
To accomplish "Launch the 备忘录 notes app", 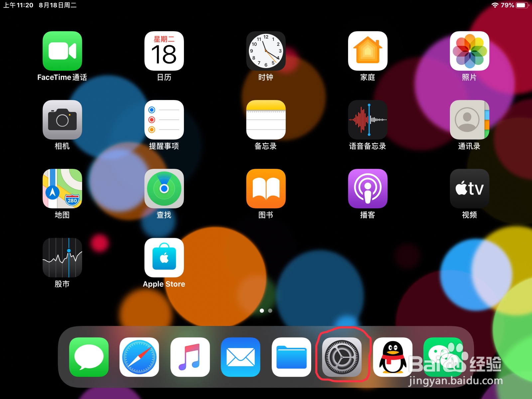I will (266, 120).
